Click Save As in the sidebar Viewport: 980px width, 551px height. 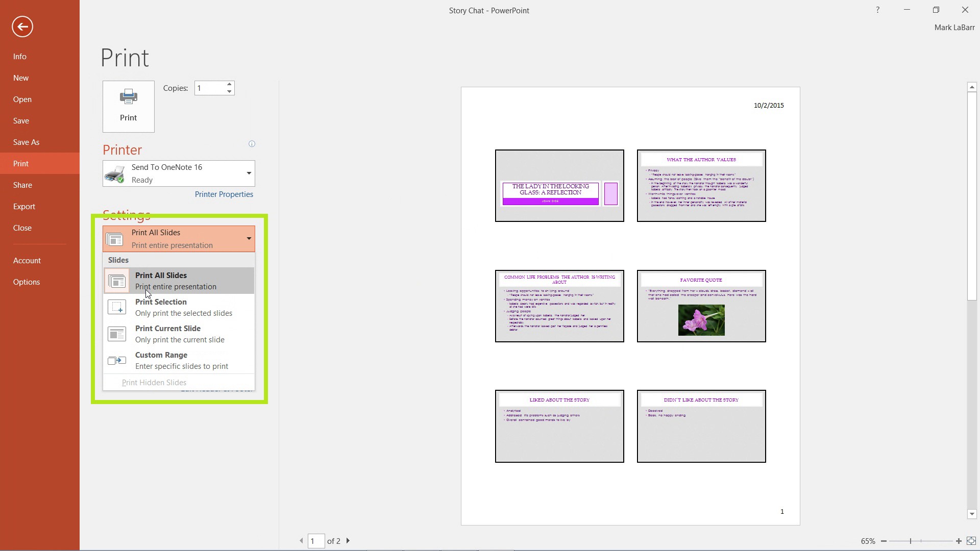click(x=26, y=142)
